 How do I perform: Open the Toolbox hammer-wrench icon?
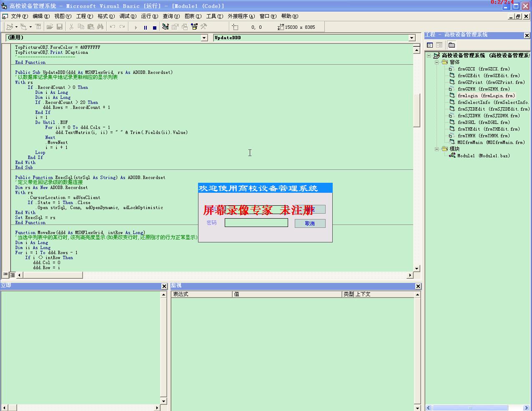tap(204, 27)
